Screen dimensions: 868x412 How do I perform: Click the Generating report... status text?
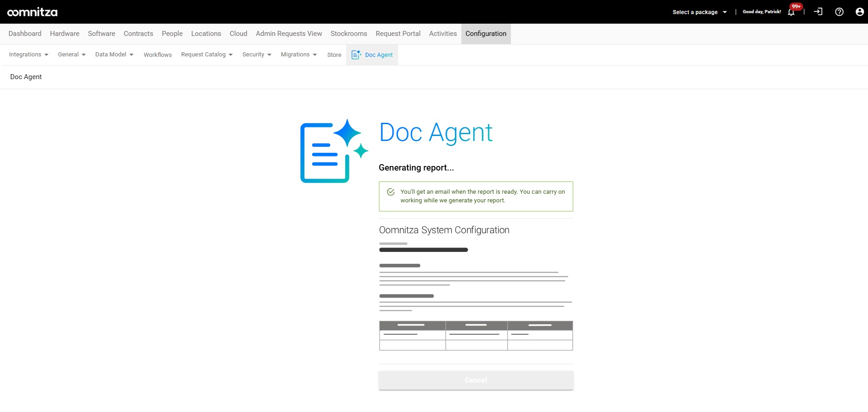pos(416,168)
